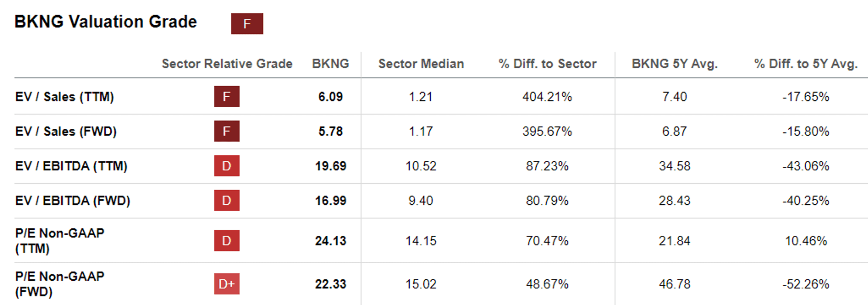Viewport: 868px width, 305px height.
Task: Click the overall F valuation grade badge
Action: tap(247, 24)
